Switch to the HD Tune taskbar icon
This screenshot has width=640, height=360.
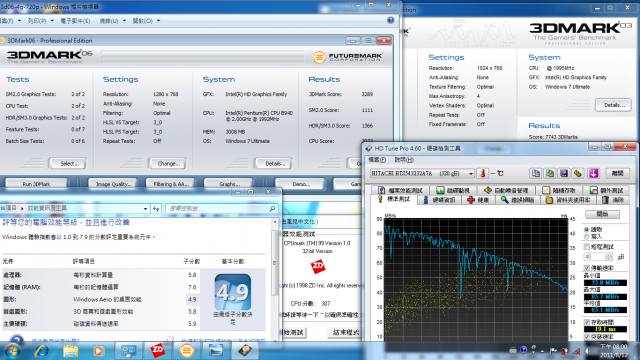tap(245, 351)
